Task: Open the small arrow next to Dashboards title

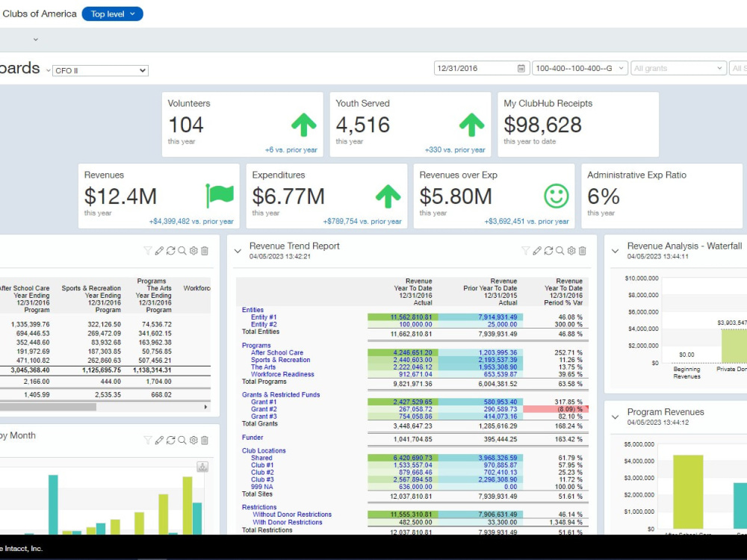Action: tap(48, 70)
